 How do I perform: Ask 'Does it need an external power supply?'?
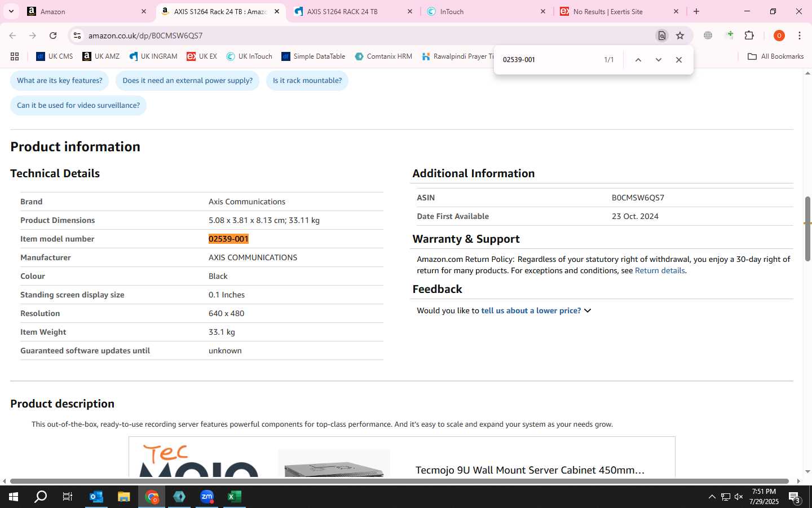tap(188, 81)
